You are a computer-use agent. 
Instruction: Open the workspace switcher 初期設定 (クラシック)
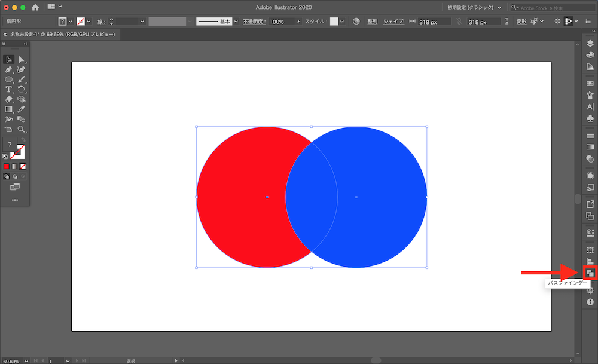[474, 7]
